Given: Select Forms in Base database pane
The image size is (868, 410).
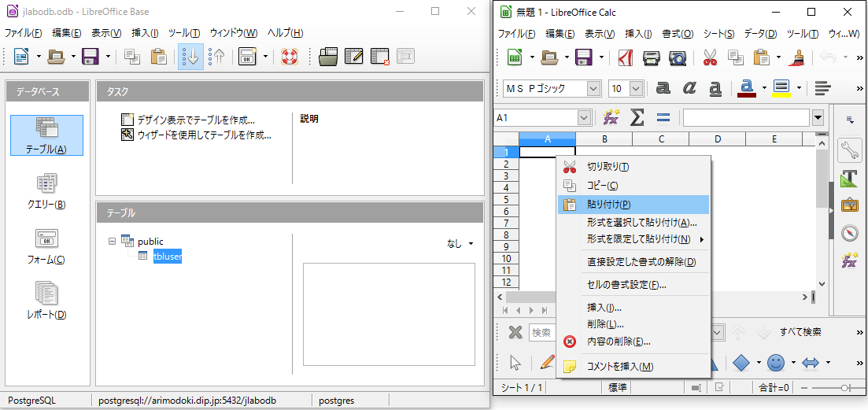Looking at the screenshot, I should (x=46, y=246).
